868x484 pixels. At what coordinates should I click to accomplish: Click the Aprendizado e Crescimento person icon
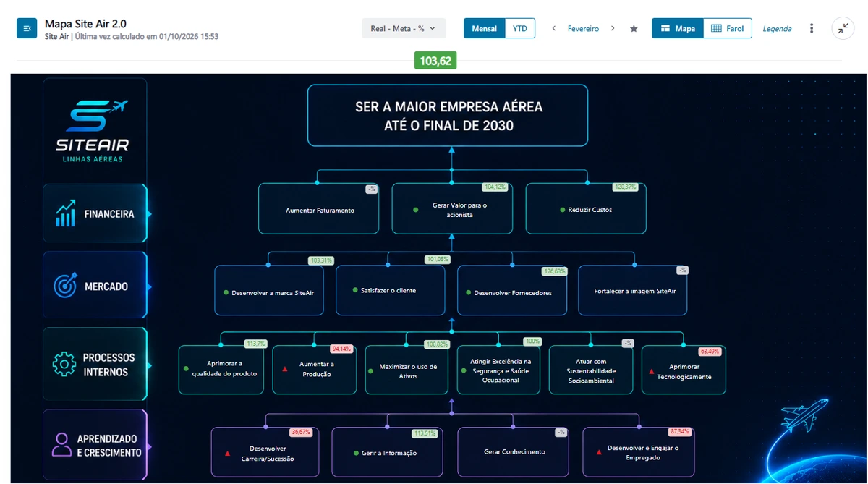tap(61, 445)
